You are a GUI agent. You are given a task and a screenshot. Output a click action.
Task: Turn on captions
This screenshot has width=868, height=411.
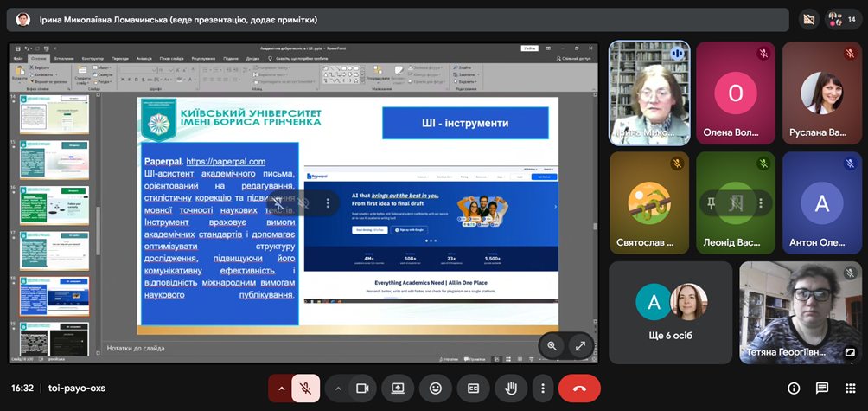(x=473, y=389)
